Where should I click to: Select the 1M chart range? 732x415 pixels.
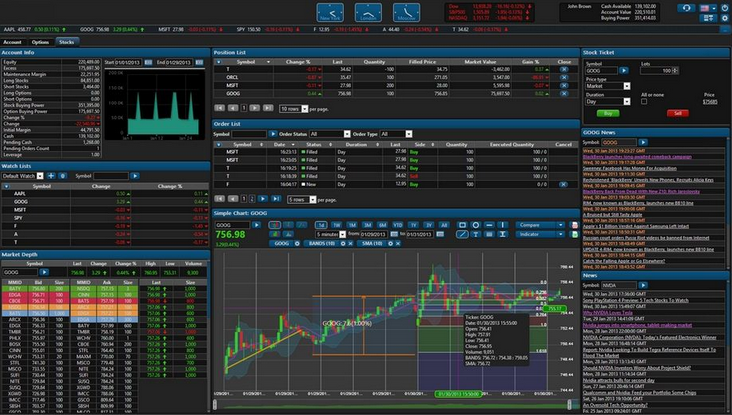tap(352, 225)
